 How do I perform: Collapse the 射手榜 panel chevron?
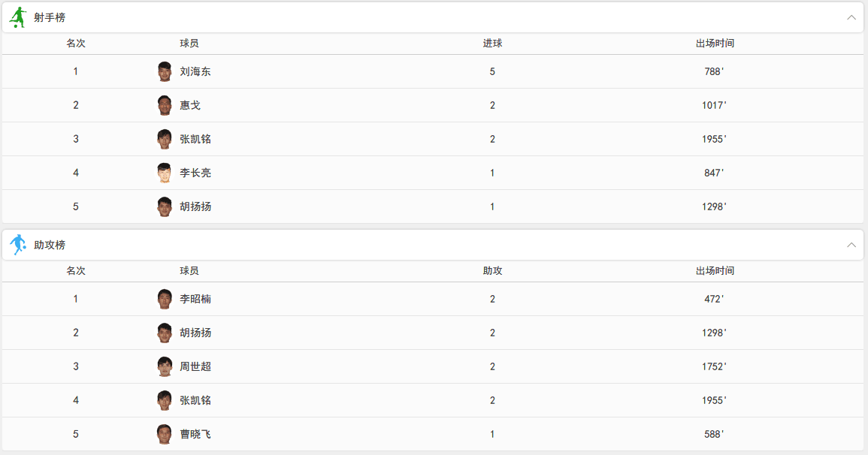click(x=851, y=17)
